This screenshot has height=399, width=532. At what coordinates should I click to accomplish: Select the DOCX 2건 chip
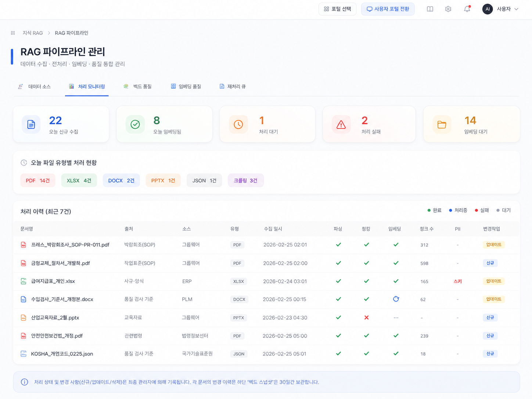click(x=121, y=180)
